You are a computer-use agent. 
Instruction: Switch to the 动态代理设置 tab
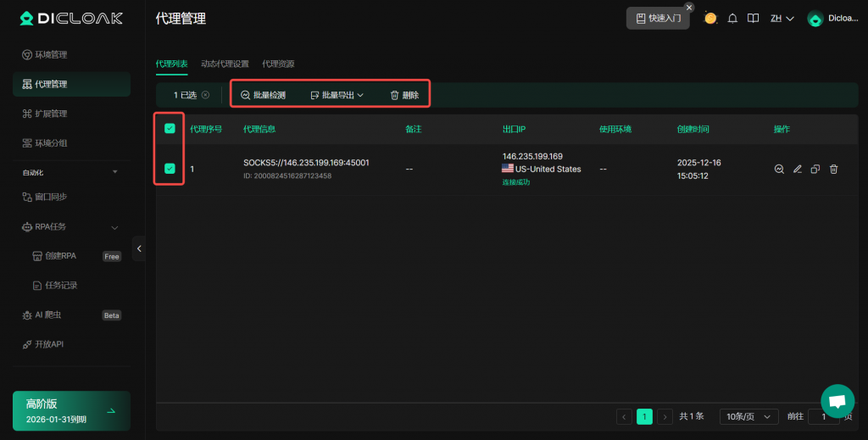pyautogui.click(x=225, y=64)
